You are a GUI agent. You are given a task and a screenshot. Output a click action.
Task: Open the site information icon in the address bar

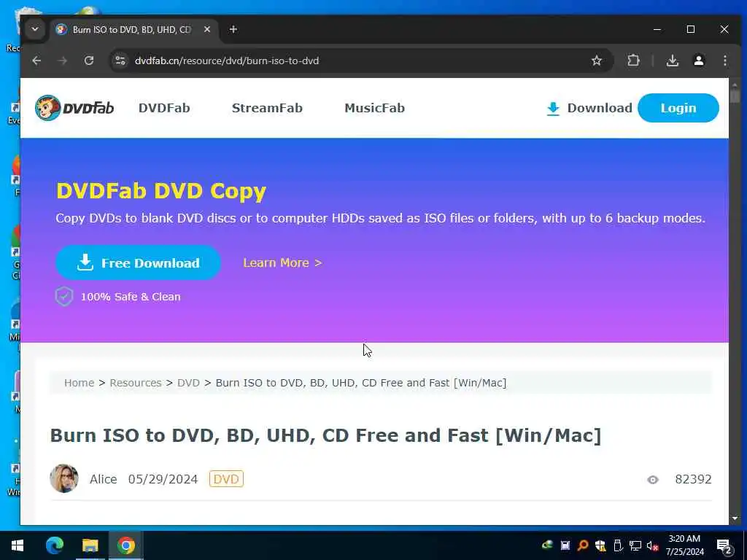[120, 61]
